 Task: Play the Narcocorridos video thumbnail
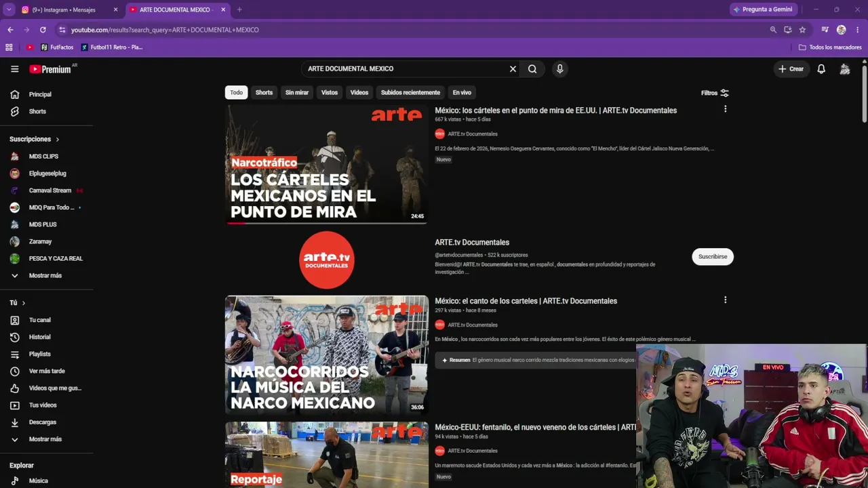click(327, 354)
